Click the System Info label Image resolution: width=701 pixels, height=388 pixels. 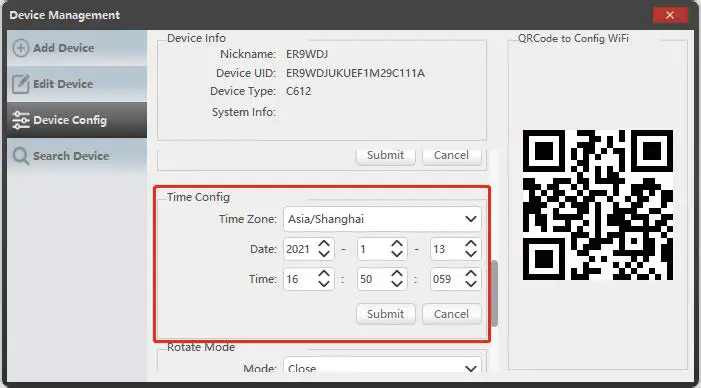(244, 112)
